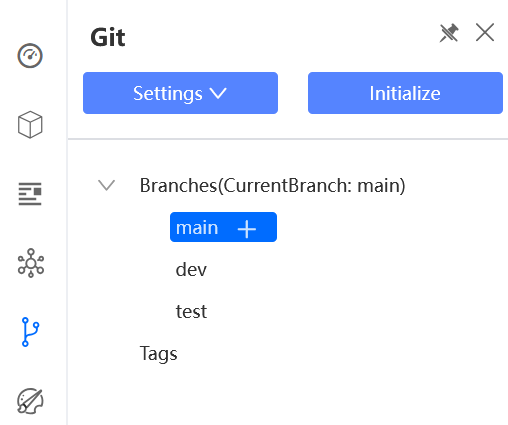Click the Settings chevron arrow
508x425 pixels.
[218, 93]
